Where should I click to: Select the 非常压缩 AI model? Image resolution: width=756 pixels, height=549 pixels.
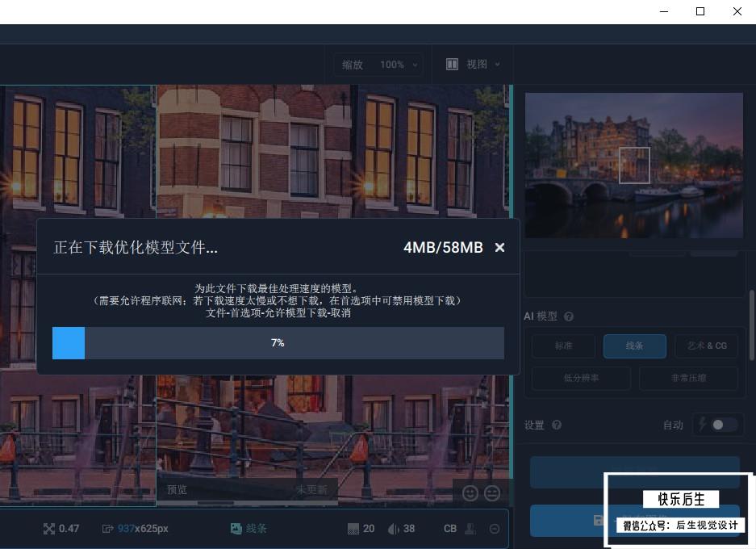click(688, 378)
